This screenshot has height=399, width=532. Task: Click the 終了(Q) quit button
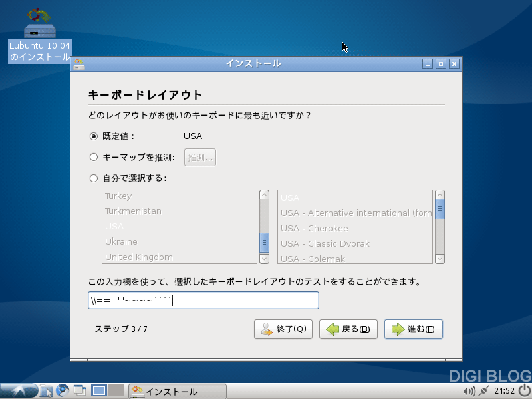[283, 329]
